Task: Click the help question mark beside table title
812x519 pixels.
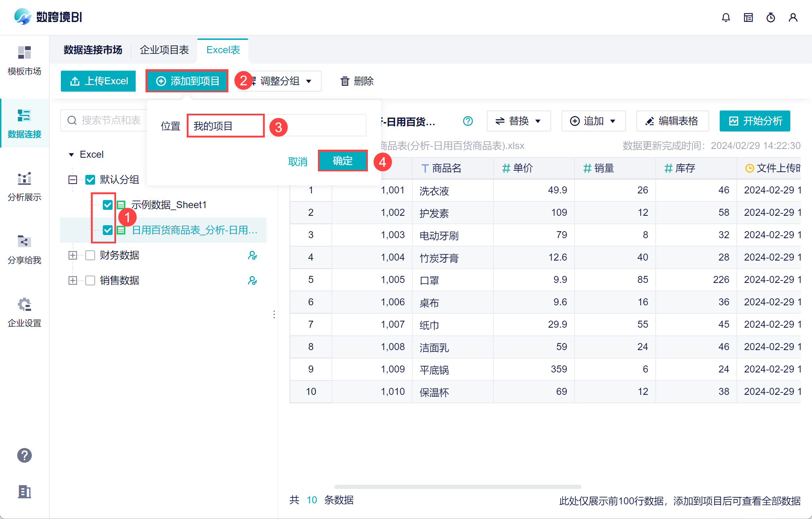Action: [x=468, y=121]
